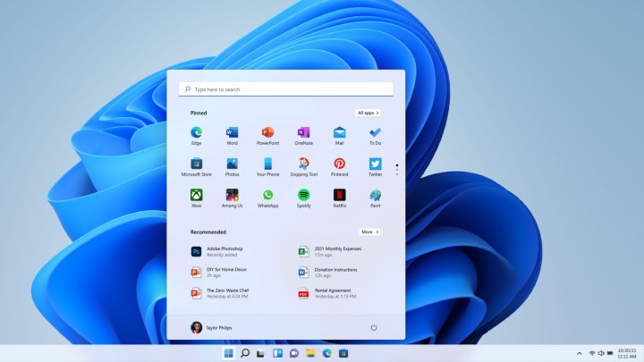The height and width of the screenshot is (362, 644).
Task: Click the Start button on the taskbar
Action: (228, 353)
